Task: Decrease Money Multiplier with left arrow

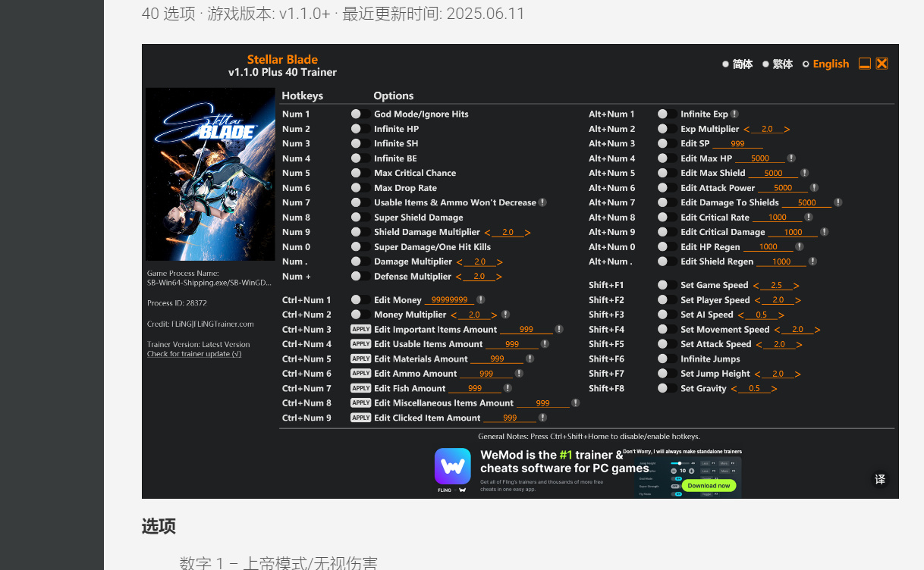Action: pos(454,315)
